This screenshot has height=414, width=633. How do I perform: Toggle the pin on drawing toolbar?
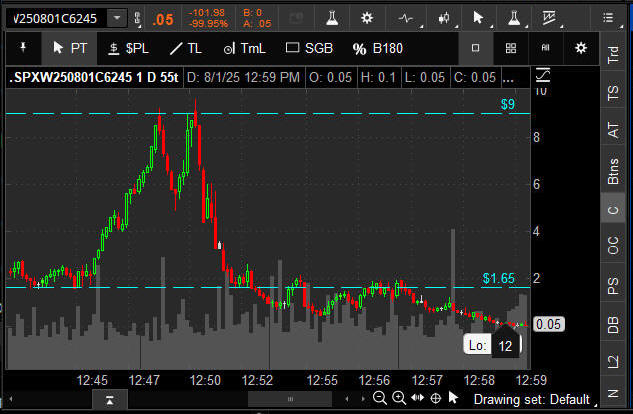[23, 48]
